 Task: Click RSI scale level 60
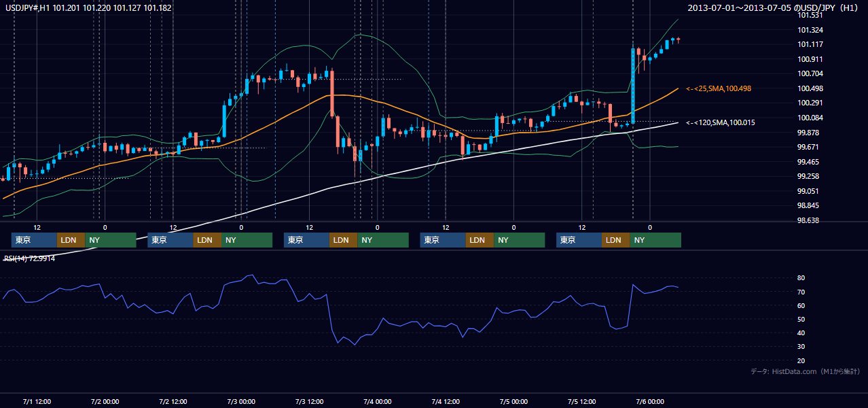click(x=801, y=305)
